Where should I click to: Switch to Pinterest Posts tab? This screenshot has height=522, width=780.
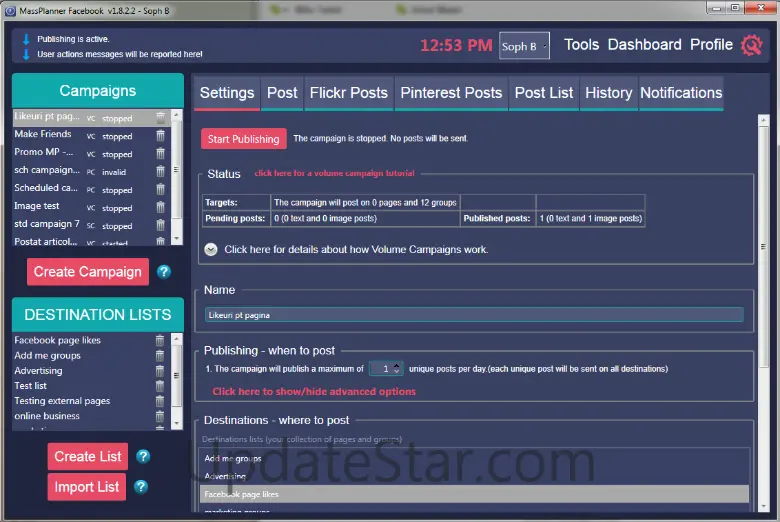point(451,93)
